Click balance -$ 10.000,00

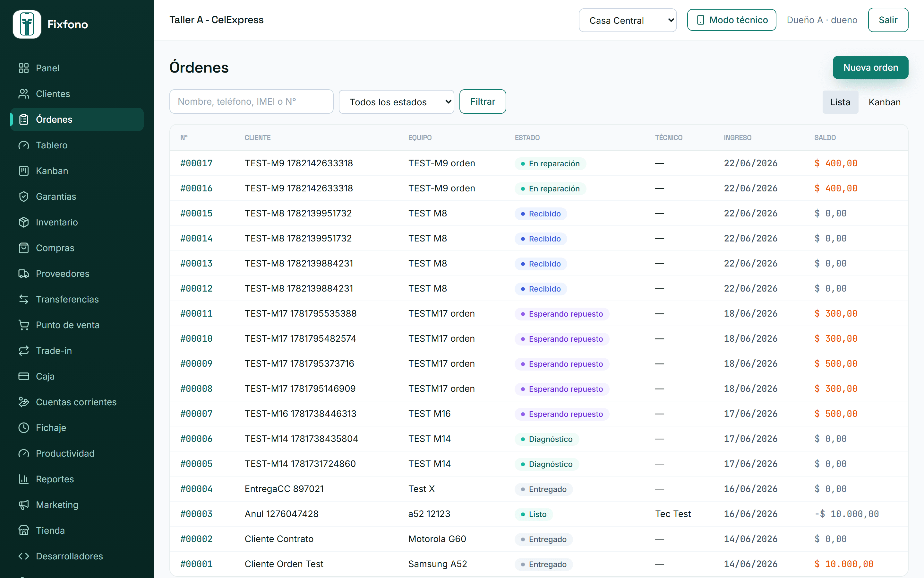click(x=846, y=514)
